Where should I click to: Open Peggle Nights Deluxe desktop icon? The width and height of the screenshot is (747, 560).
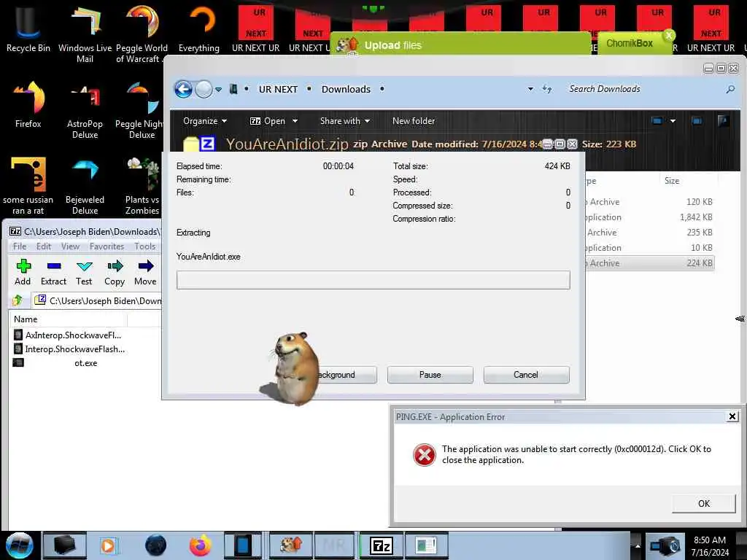pos(141,111)
